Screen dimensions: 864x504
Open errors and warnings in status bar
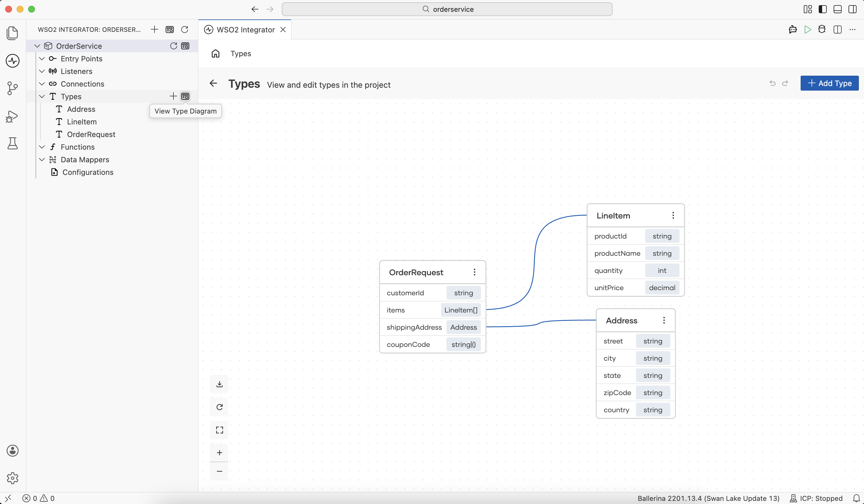(x=38, y=498)
